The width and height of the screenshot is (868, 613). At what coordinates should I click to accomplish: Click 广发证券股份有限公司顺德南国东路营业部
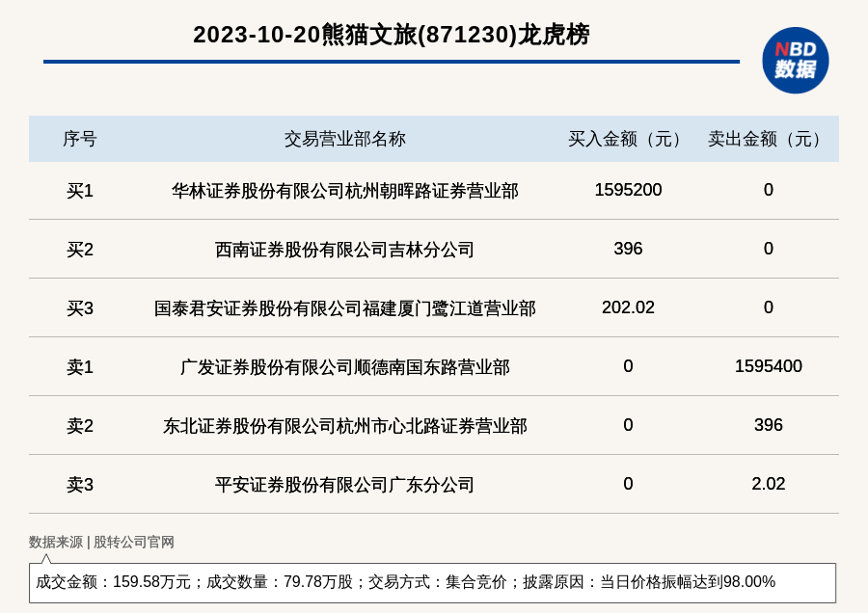tap(345, 367)
